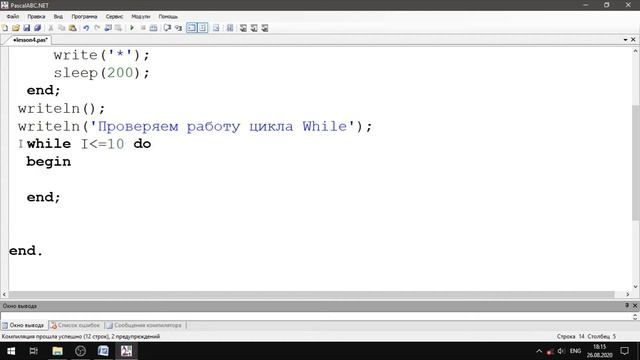640x360 pixels.
Task: Redo the edit with the grey arrow
Action: pos(97,28)
